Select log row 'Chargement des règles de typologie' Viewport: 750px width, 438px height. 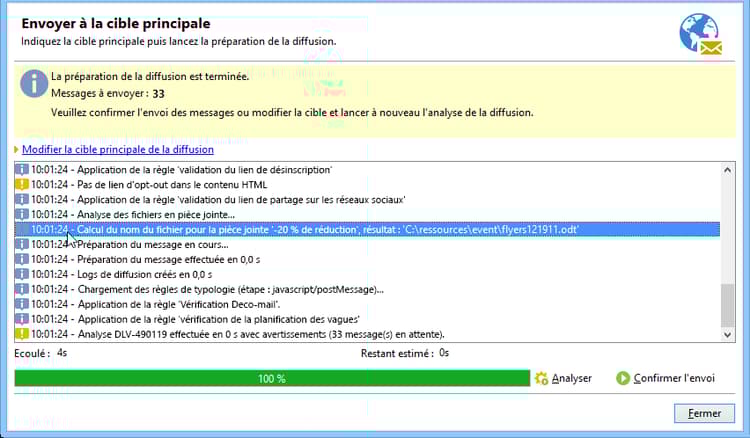tap(367, 289)
